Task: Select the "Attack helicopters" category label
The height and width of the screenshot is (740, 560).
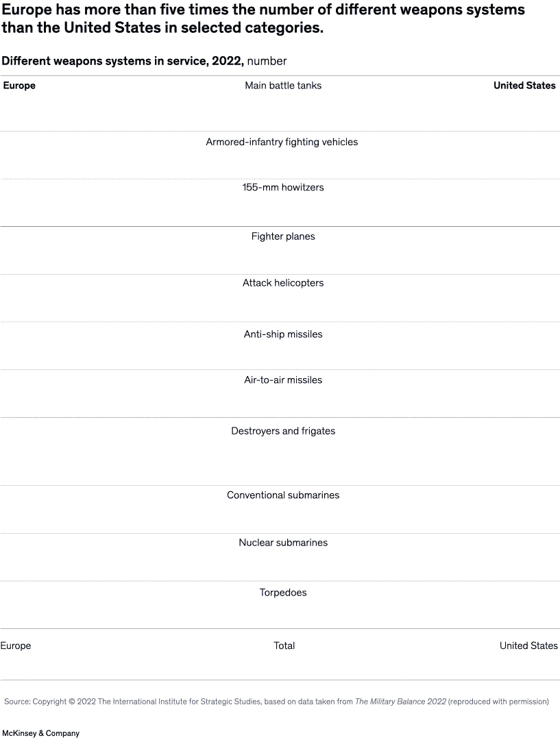Action: click(283, 283)
